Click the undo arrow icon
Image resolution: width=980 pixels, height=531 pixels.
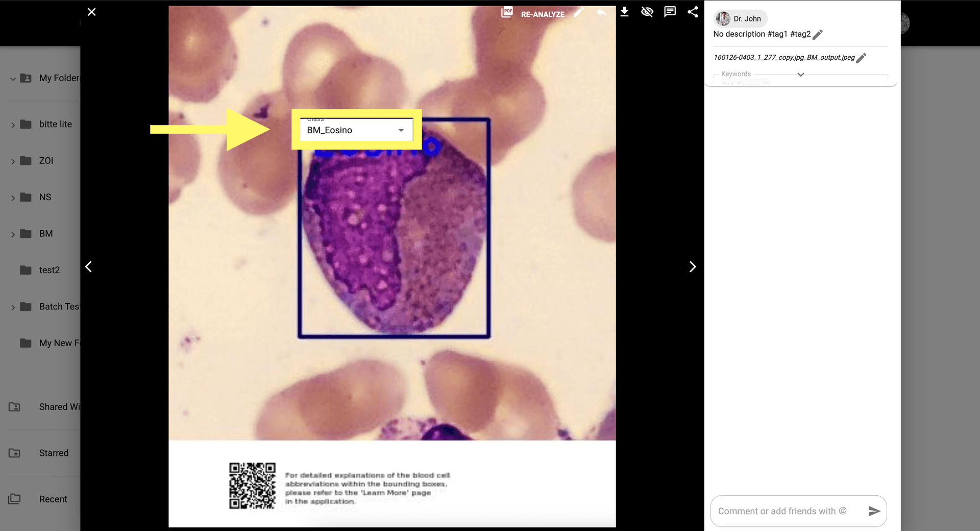pyautogui.click(x=602, y=12)
